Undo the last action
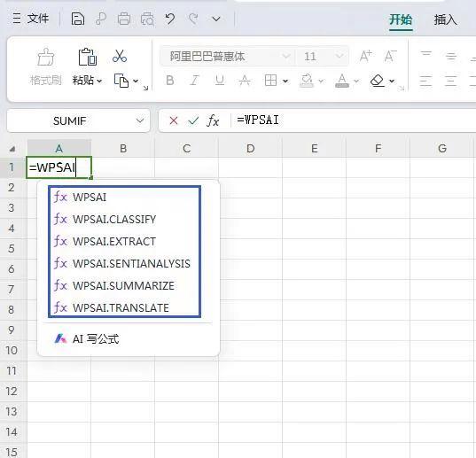 (x=170, y=19)
